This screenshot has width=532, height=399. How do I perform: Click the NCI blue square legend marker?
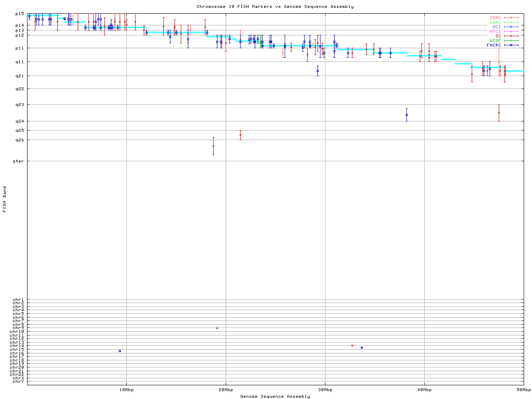[x=511, y=27]
